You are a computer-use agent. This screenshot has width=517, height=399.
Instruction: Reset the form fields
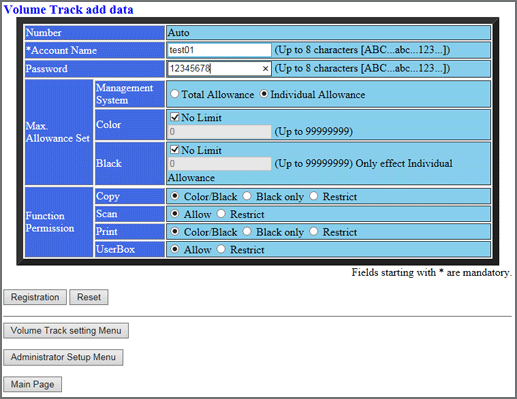(89, 297)
